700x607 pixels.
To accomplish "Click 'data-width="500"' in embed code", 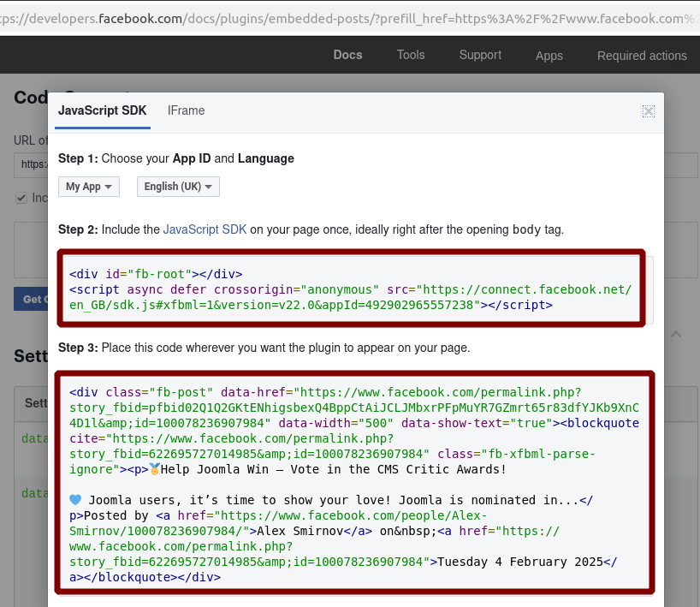I will point(335,423).
